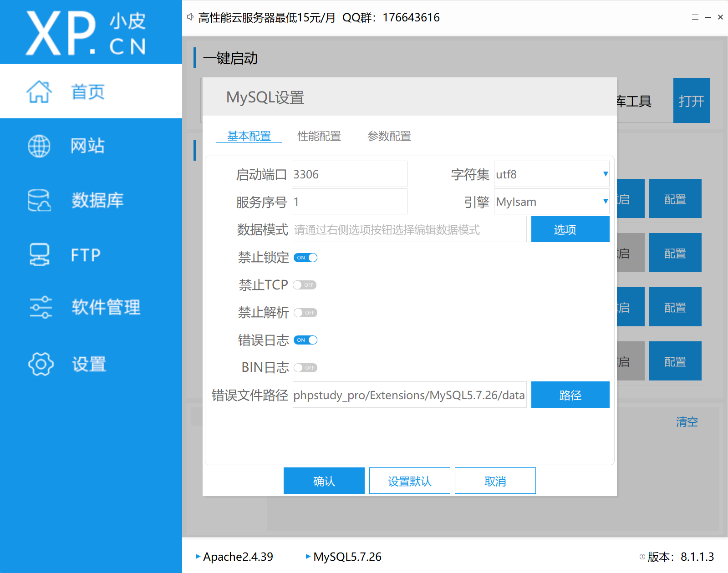Click the home icon in sidebar
This screenshot has width=728, height=573.
point(39,91)
